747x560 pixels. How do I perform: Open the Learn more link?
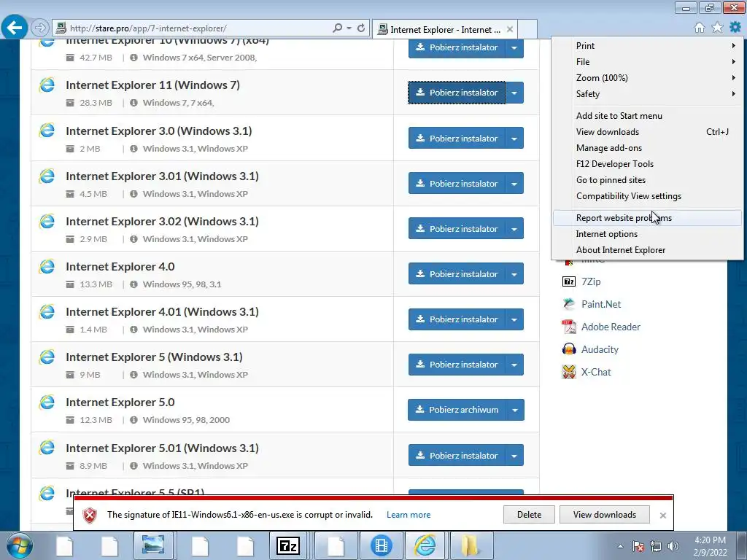[x=409, y=515]
